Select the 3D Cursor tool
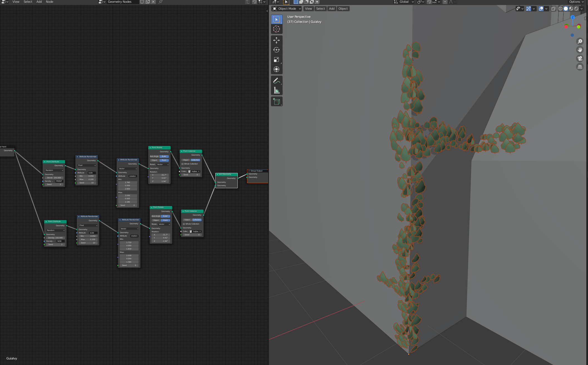This screenshot has height=365, width=588. click(276, 29)
